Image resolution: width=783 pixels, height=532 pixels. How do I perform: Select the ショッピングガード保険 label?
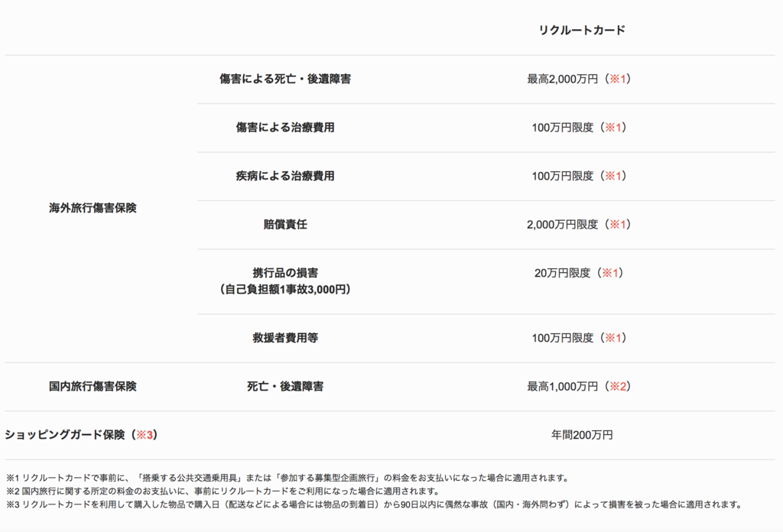[x=65, y=435]
